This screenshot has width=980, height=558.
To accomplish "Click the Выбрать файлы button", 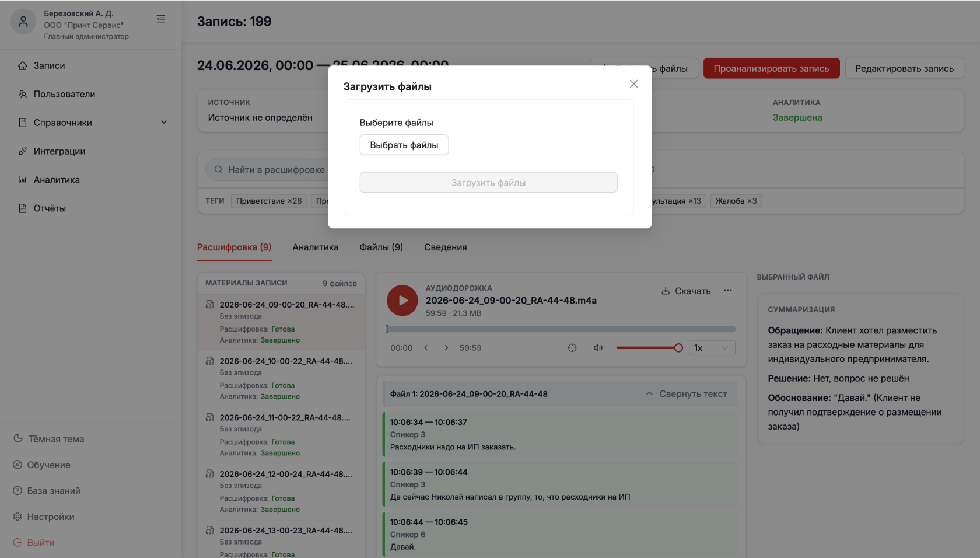I will [x=404, y=145].
